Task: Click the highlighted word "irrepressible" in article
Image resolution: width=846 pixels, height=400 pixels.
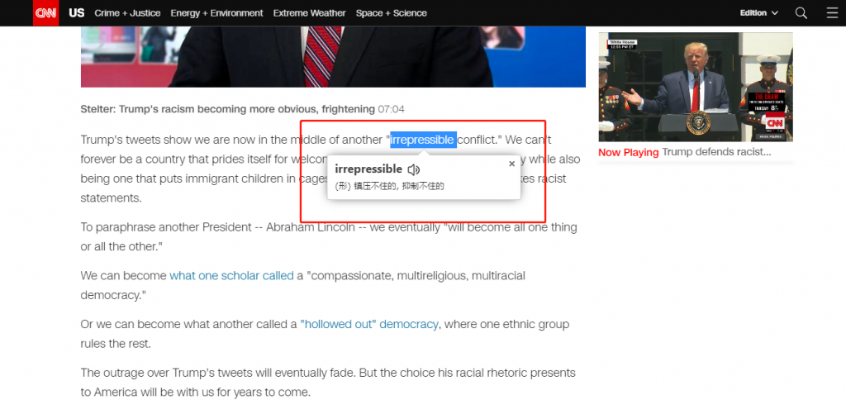Action: (423, 139)
